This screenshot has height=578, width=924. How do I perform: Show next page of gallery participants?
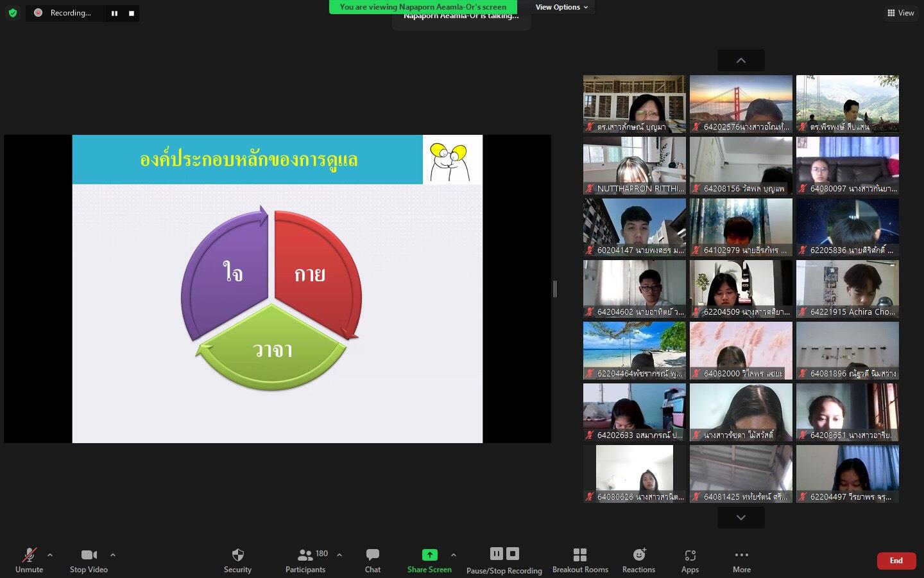coord(741,518)
